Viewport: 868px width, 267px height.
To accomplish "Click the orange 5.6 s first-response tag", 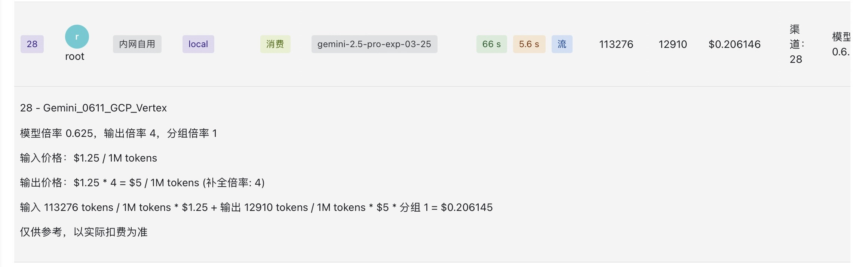I will (x=529, y=44).
